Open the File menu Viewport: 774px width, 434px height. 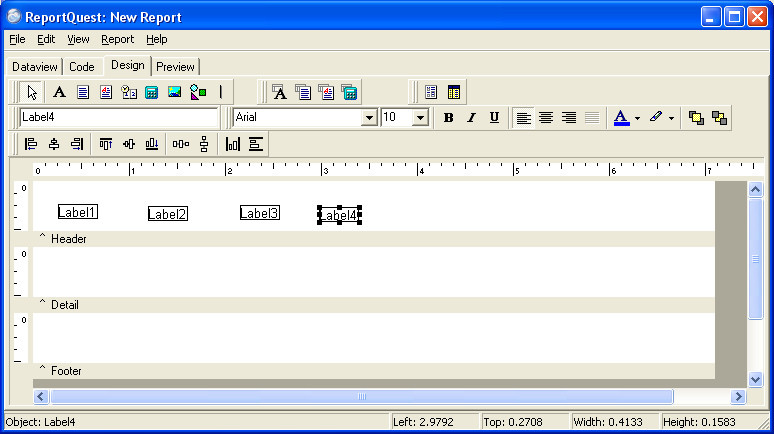pyautogui.click(x=17, y=39)
